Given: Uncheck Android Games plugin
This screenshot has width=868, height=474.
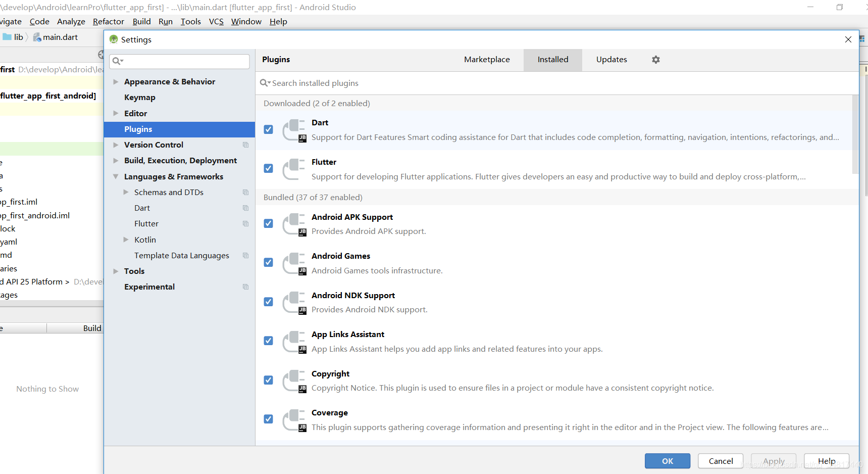Looking at the screenshot, I should click(x=269, y=262).
